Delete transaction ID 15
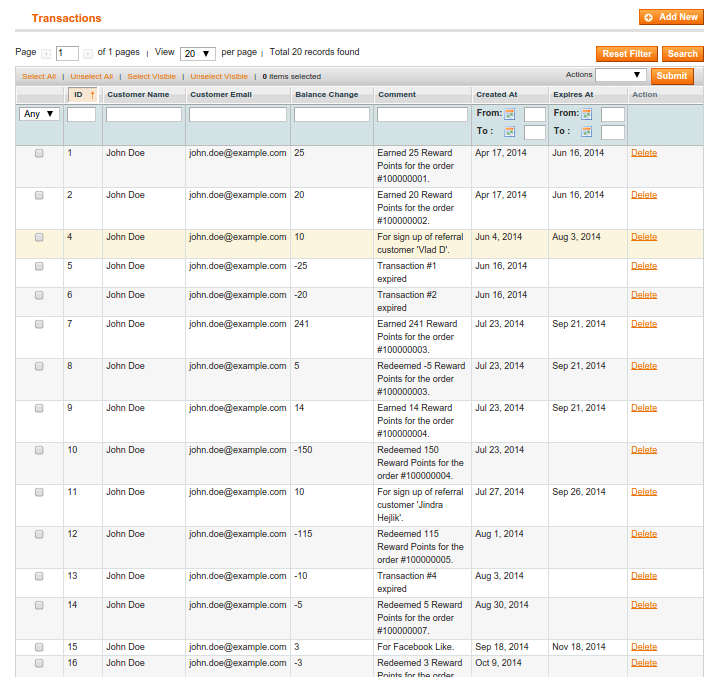 [x=644, y=647]
